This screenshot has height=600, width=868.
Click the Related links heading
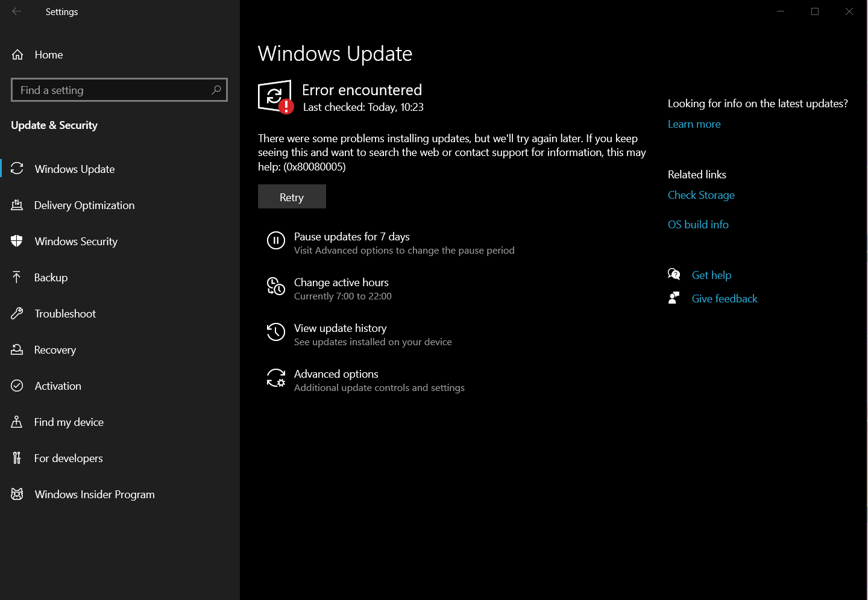697,175
